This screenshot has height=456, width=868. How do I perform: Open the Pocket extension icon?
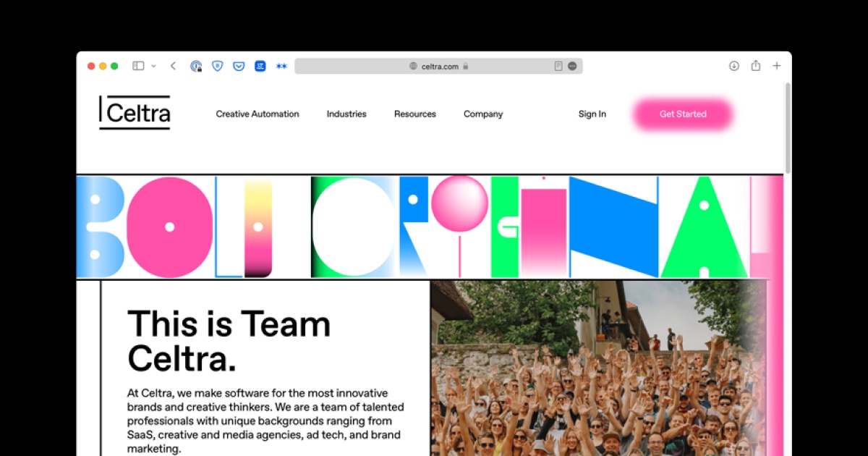240,66
